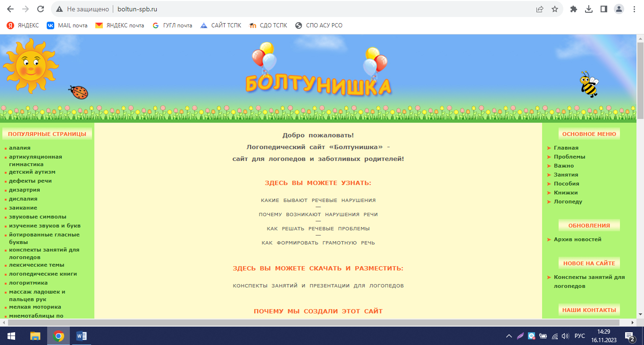This screenshot has height=345, width=644.
Task: Open the ЯНДЕКС bookmark
Action: pyautogui.click(x=23, y=25)
